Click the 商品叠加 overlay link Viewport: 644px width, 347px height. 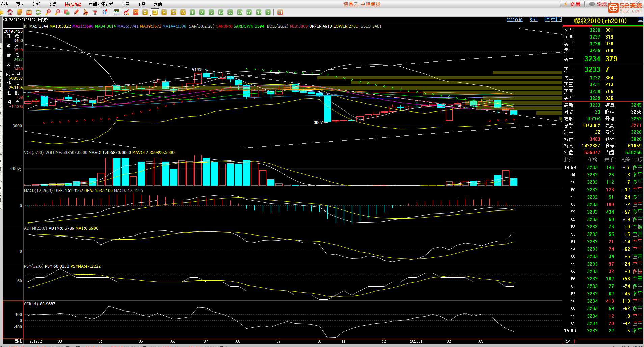514,20
